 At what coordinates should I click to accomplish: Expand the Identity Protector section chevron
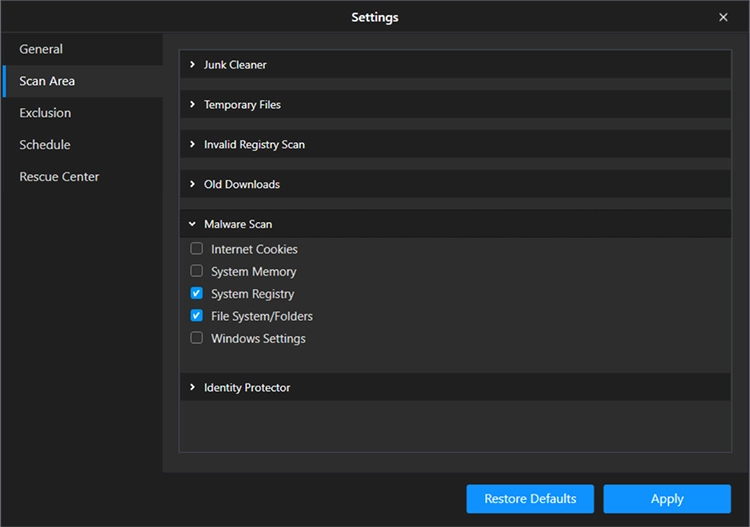tap(192, 387)
